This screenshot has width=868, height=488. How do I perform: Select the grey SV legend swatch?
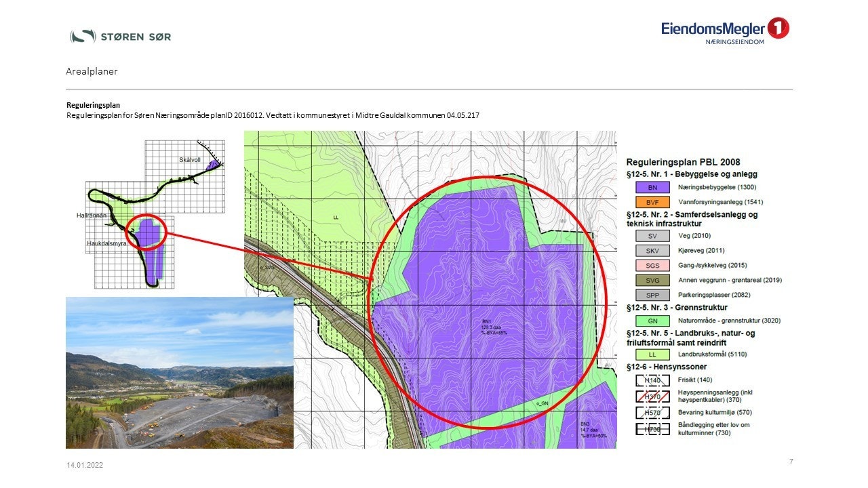(x=653, y=236)
